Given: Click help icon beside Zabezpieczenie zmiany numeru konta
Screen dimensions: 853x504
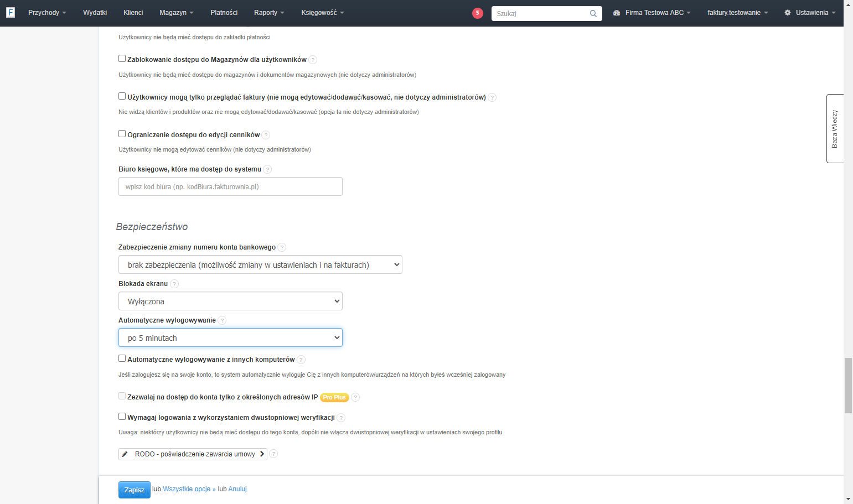Looking at the screenshot, I should click(x=282, y=247).
